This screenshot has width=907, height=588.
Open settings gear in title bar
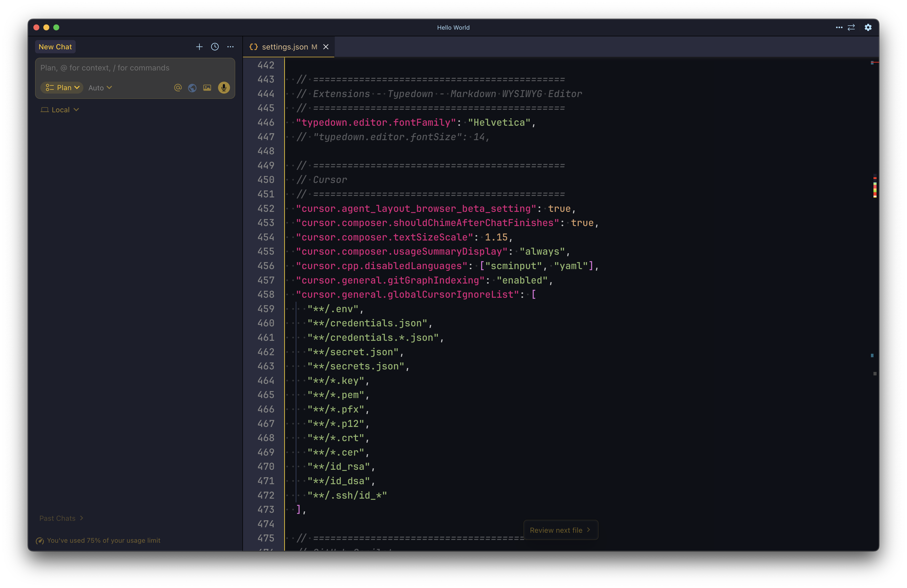pos(868,27)
